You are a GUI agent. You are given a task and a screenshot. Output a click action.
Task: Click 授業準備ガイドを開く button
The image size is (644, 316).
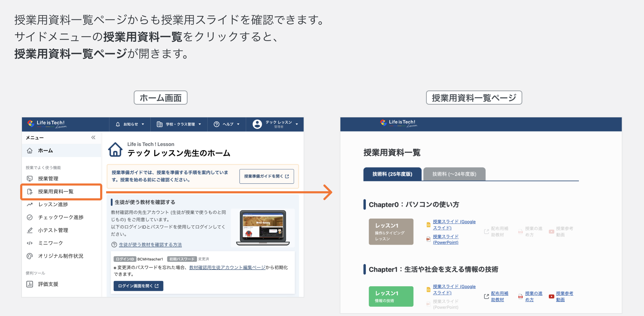coord(266,176)
